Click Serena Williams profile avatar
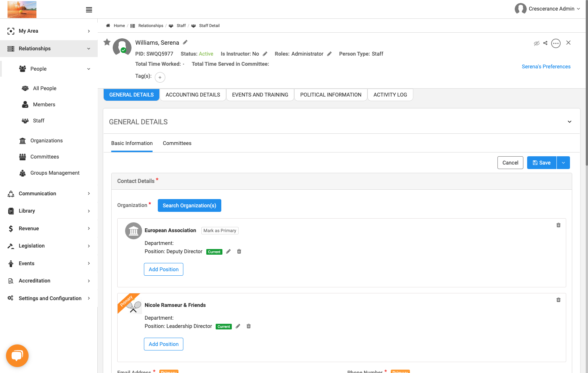588x373 pixels. click(122, 47)
